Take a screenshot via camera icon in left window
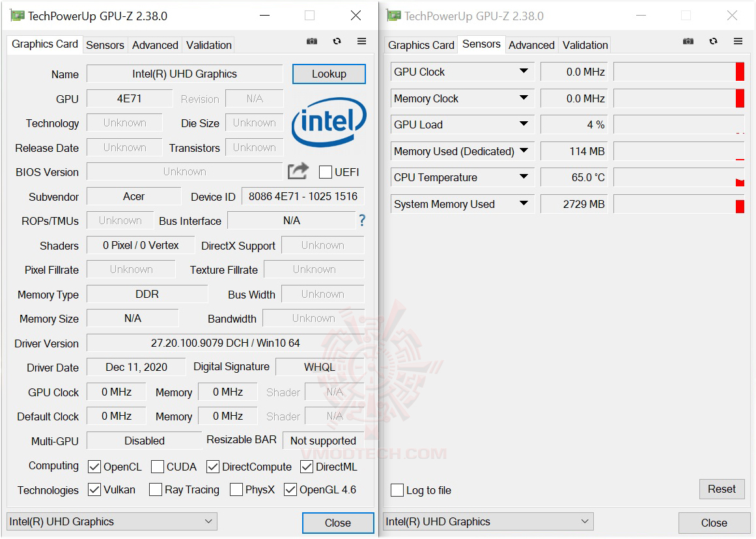The width and height of the screenshot is (756, 539). 312,42
